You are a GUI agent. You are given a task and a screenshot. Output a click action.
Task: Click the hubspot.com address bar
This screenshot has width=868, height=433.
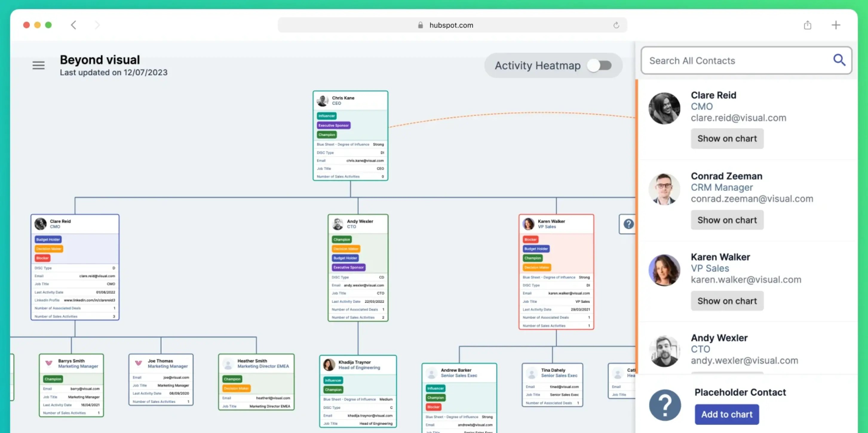click(x=452, y=25)
